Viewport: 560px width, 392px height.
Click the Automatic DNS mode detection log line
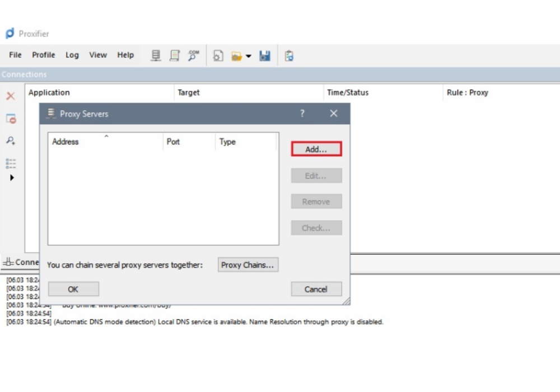tap(195, 322)
